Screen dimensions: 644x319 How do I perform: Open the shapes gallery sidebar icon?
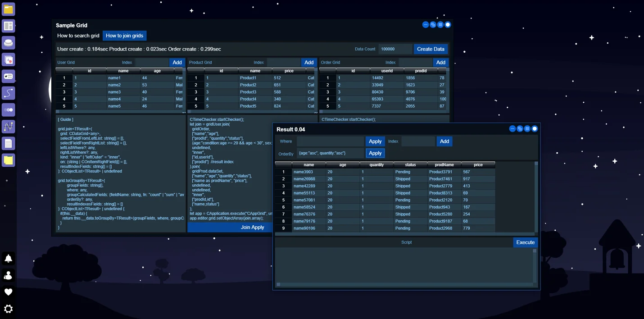[9, 59]
